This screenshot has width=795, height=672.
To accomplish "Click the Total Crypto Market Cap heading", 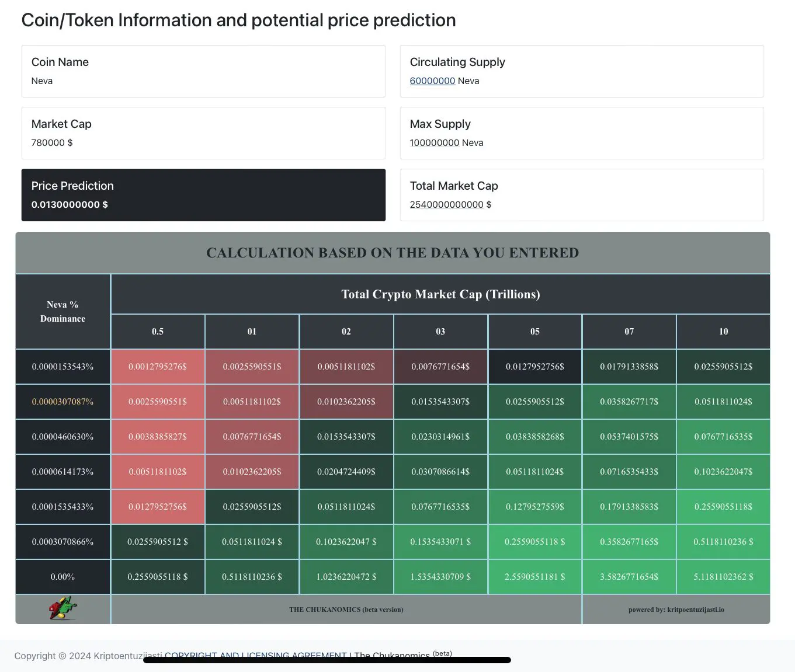I will [x=440, y=294].
